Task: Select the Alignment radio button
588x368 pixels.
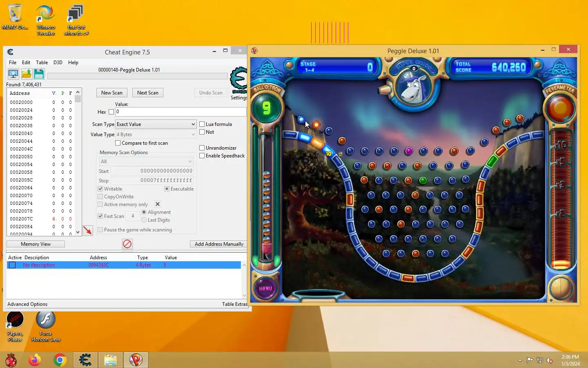Action: pos(144,212)
